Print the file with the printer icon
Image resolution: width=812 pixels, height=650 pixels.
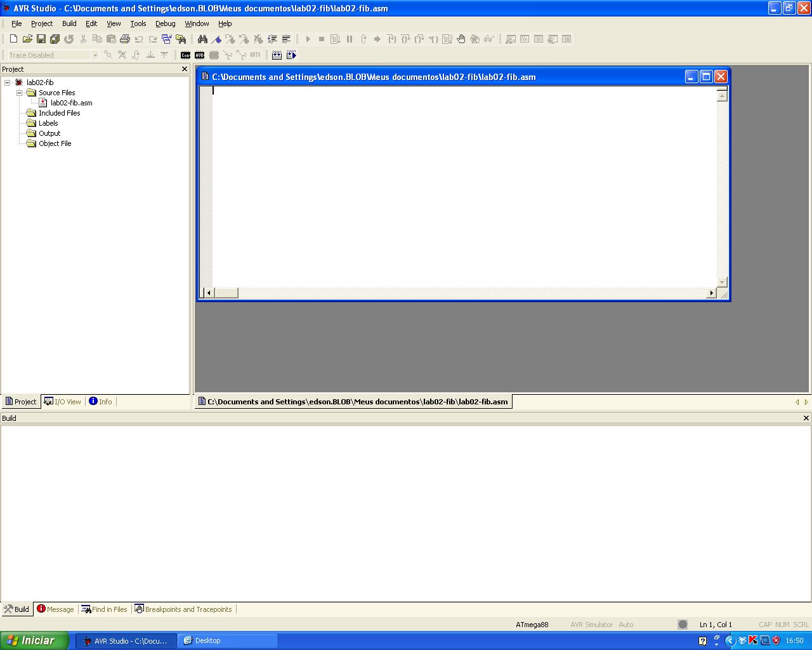pos(125,39)
